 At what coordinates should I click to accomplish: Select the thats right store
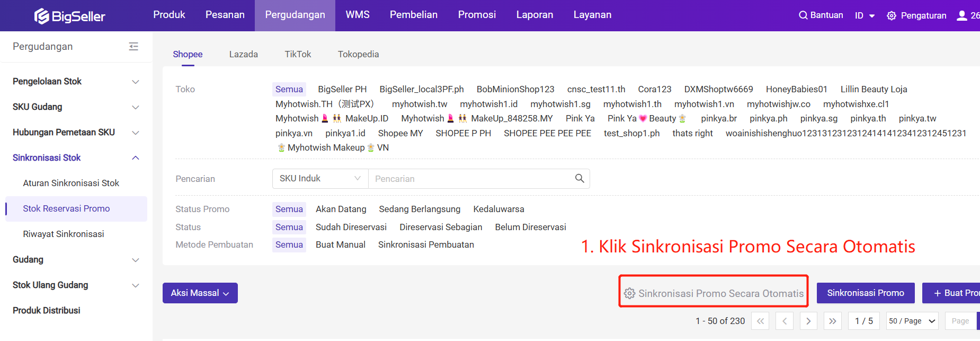(692, 133)
